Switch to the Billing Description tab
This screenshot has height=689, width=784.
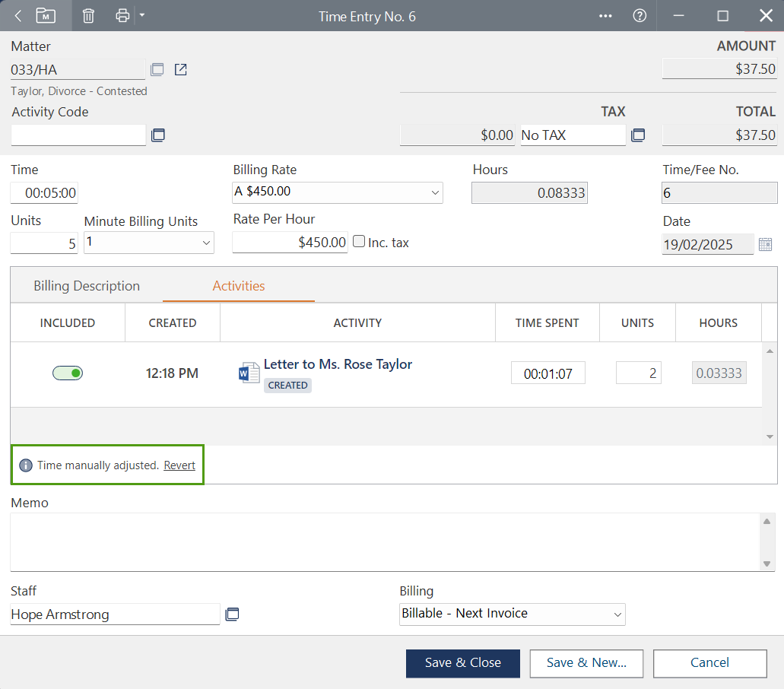(87, 286)
